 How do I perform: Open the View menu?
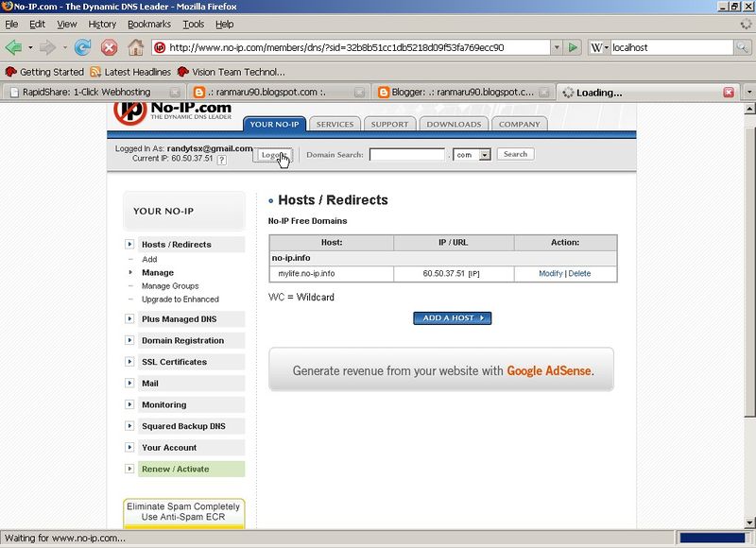(66, 25)
